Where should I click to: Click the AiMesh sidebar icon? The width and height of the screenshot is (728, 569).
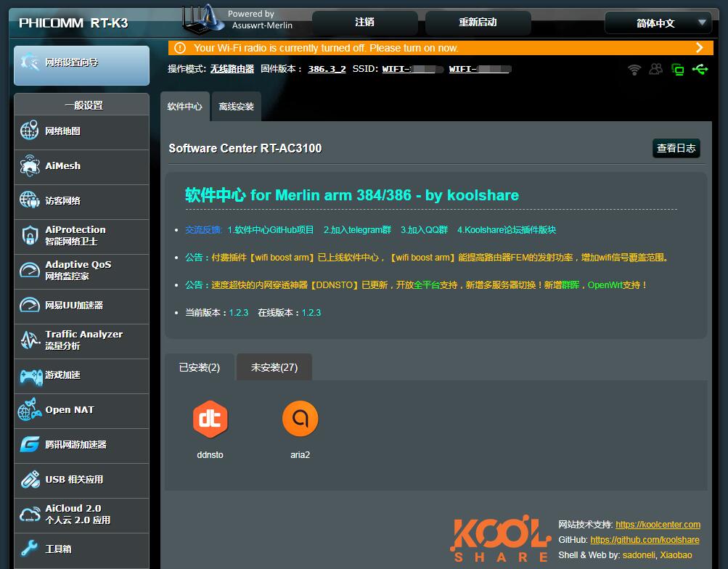(30, 165)
